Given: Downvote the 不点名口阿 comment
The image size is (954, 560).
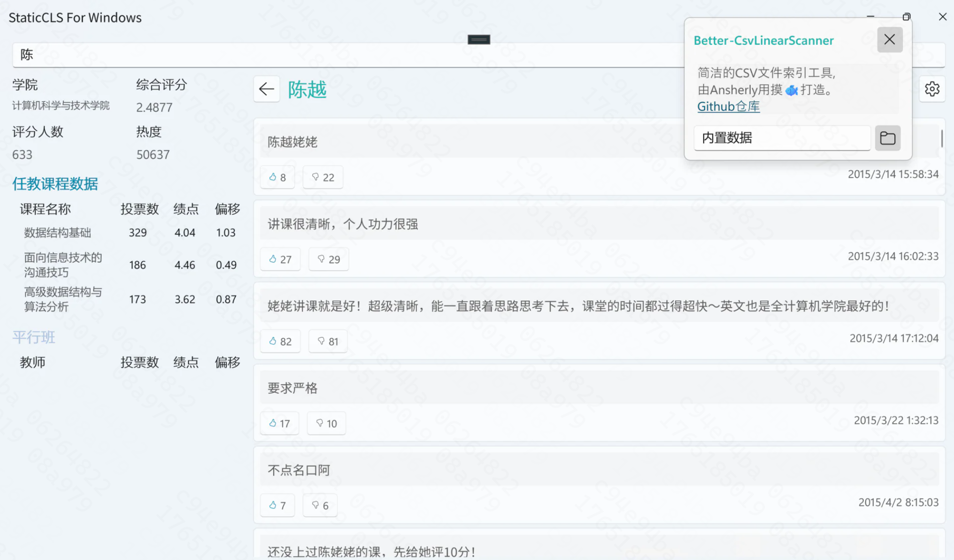Looking at the screenshot, I should click(x=320, y=505).
